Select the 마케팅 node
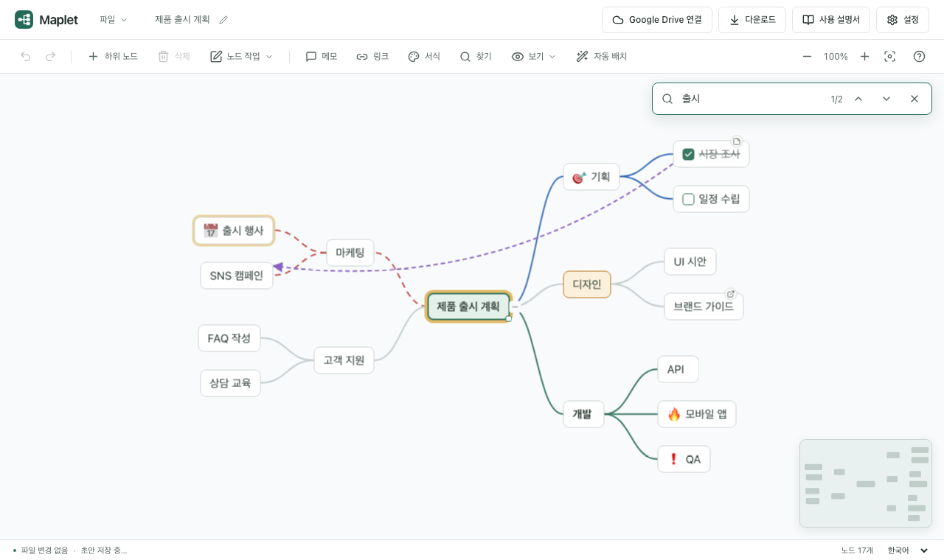This screenshot has height=560, width=944. coord(350,253)
